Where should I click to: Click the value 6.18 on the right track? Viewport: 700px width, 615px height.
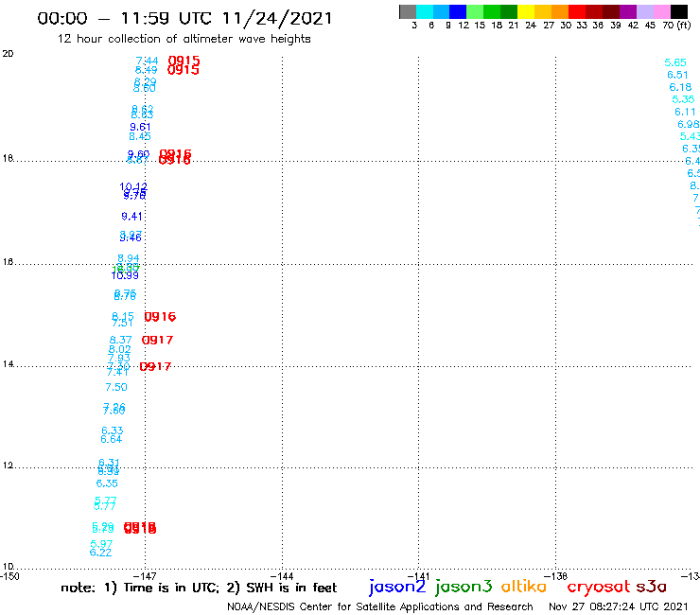tap(680, 88)
